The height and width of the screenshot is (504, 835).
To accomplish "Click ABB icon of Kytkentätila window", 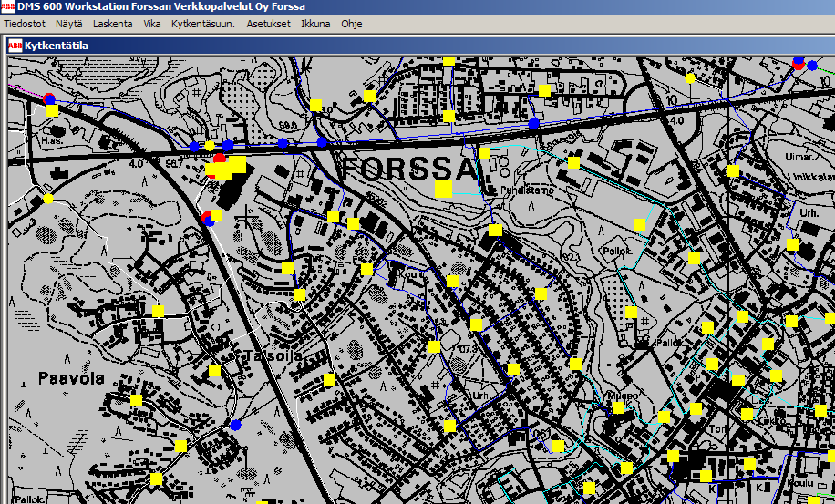I will [x=15, y=46].
